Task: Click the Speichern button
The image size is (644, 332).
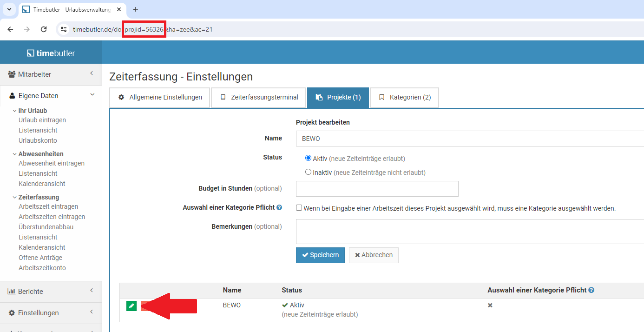Action: [x=320, y=255]
